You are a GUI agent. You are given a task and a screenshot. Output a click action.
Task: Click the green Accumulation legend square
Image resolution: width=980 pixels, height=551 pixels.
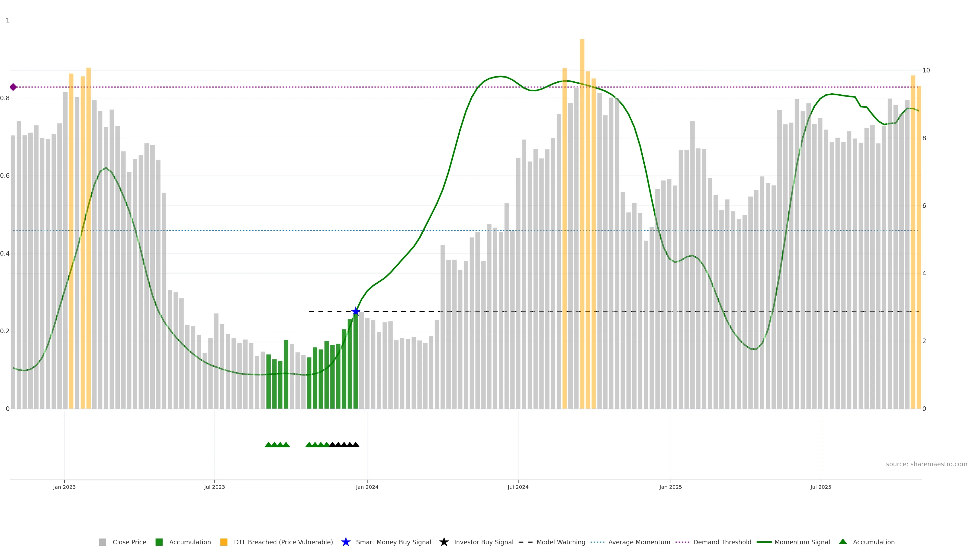pos(159,542)
